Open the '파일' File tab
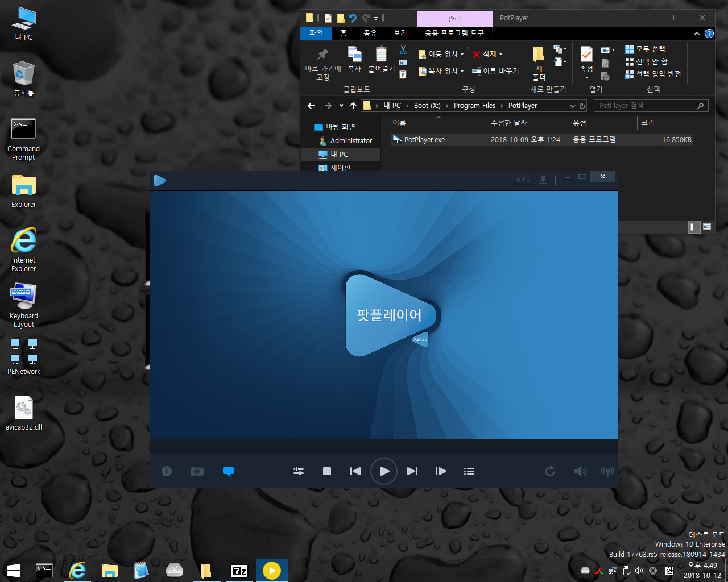Image resolution: width=728 pixels, height=582 pixels. tap(316, 34)
